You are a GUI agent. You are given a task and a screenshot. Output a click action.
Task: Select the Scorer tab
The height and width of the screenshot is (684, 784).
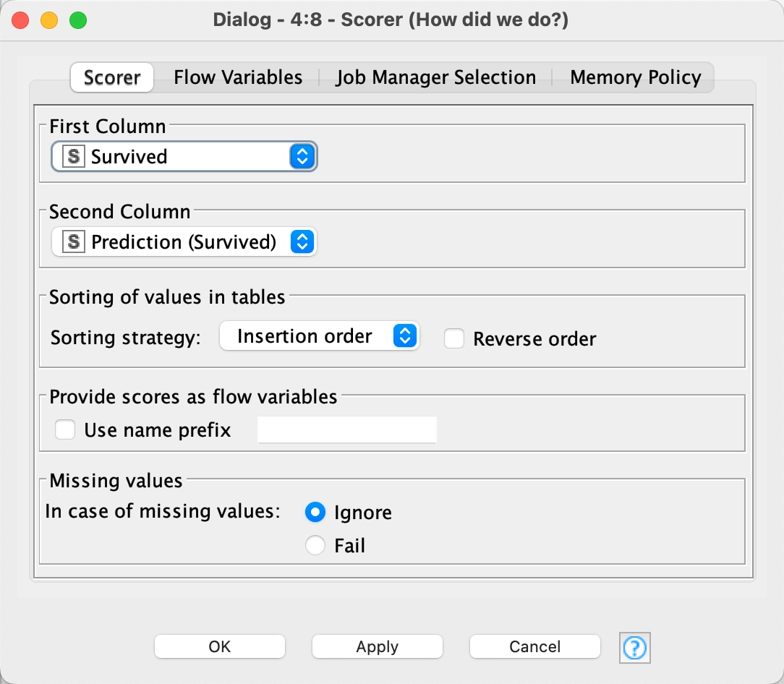point(112,78)
